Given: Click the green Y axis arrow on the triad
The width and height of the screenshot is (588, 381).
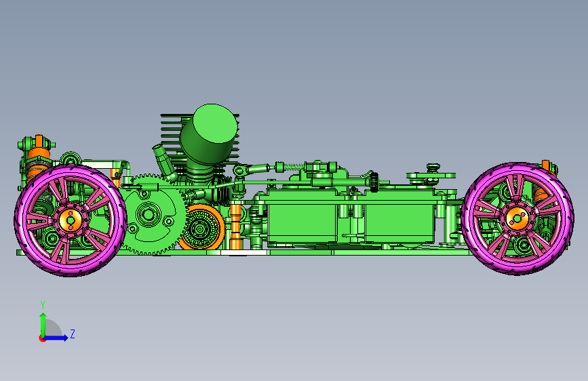Looking at the screenshot, I should pos(43,324).
